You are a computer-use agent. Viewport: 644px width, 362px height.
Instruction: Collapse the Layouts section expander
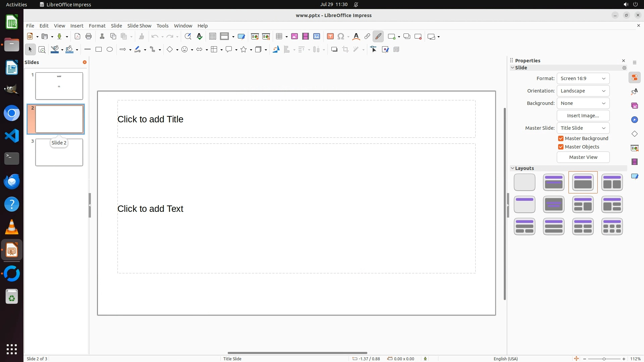tap(513, 168)
